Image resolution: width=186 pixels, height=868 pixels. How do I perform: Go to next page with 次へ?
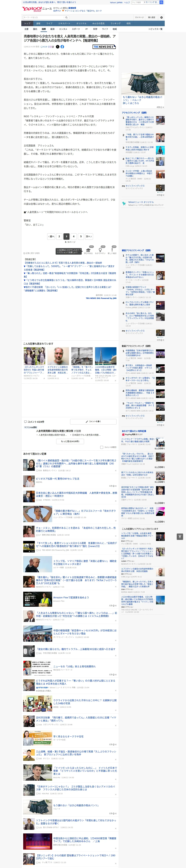(x=89, y=237)
